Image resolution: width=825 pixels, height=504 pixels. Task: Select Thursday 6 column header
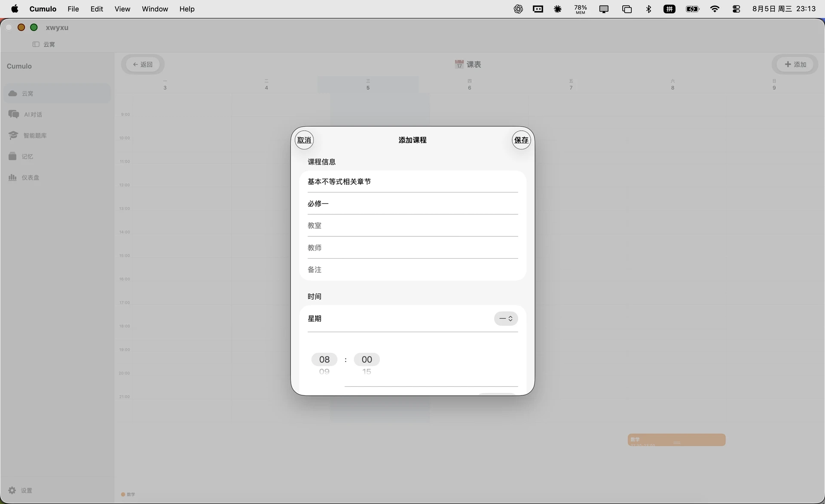coord(470,85)
